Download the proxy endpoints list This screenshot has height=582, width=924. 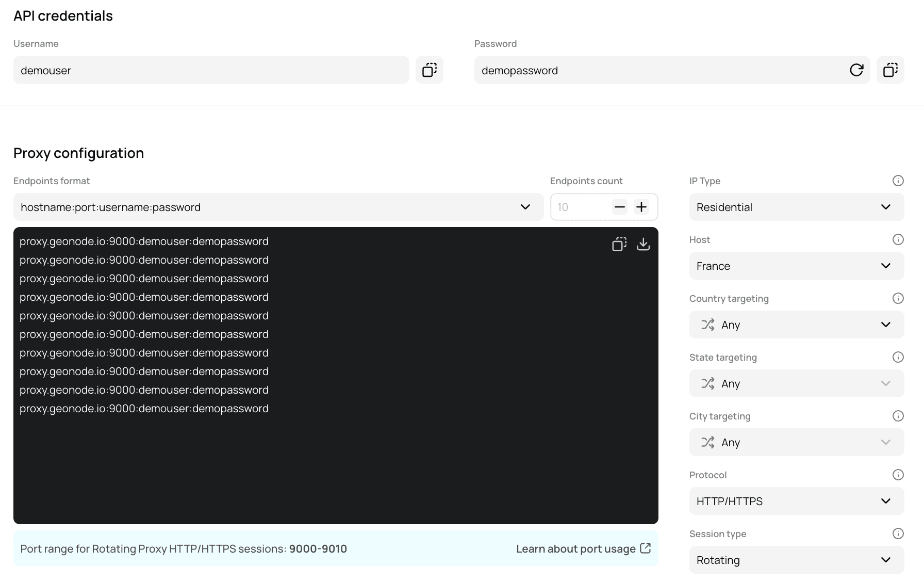tap(643, 244)
